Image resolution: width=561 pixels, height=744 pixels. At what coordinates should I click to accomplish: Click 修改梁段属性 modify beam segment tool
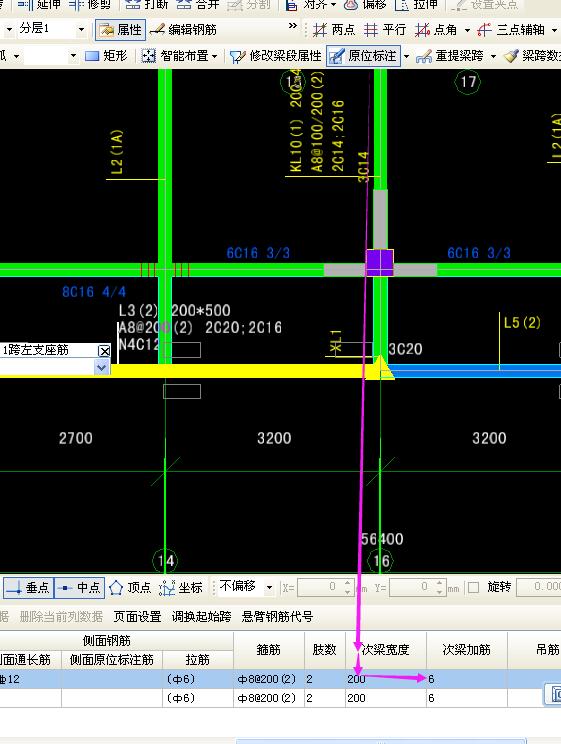[276, 56]
